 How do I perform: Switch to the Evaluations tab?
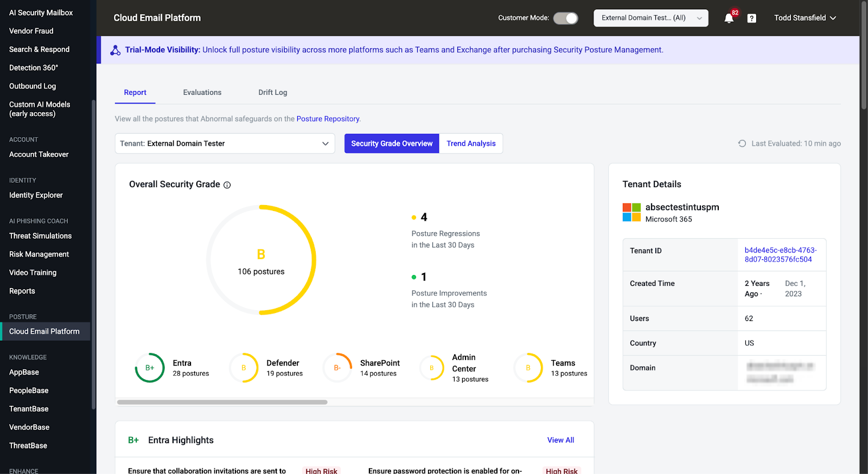[x=202, y=93]
